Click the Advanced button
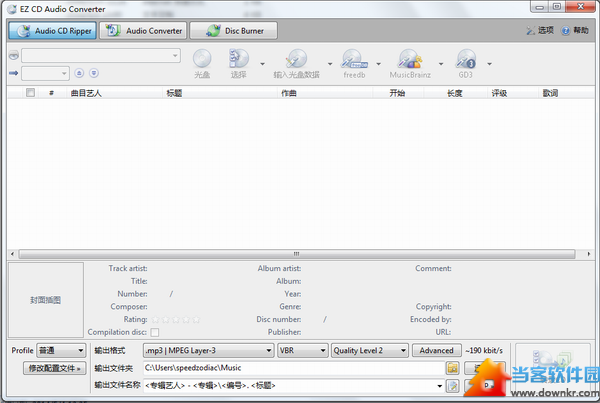600x403 pixels. [436, 350]
